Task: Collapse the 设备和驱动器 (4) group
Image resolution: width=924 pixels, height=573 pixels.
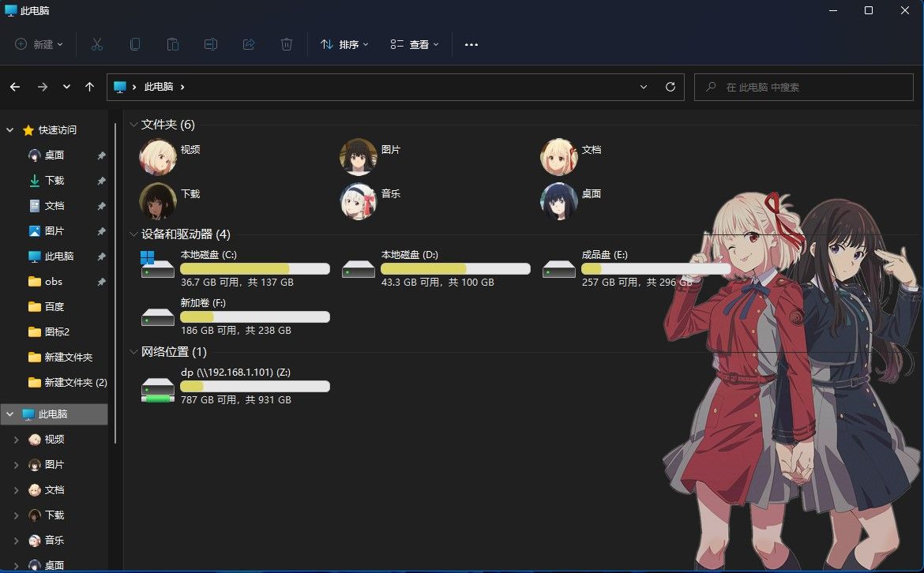Action: [133, 234]
